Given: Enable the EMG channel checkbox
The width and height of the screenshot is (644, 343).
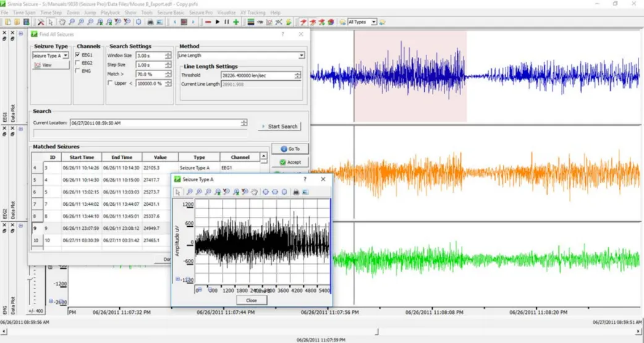Looking at the screenshot, I should pyautogui.click(x=78, y=71).
